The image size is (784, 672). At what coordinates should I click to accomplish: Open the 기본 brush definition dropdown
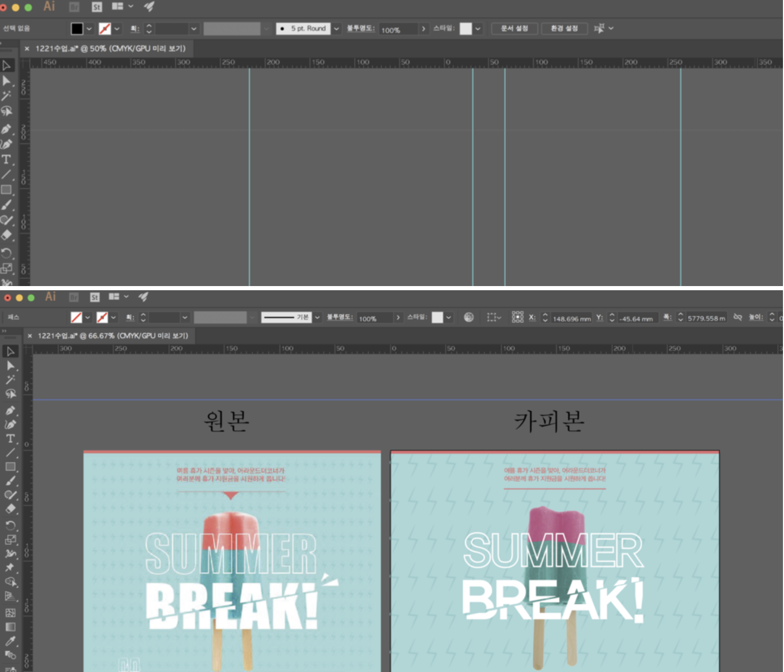[317, 317]
